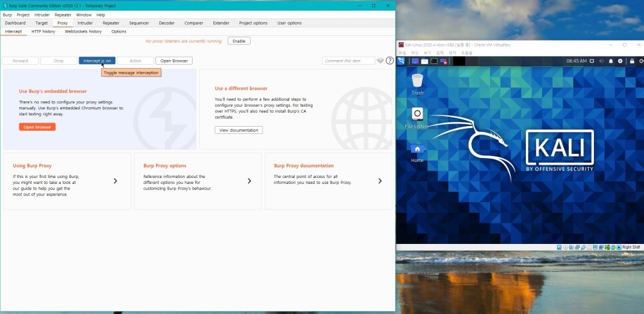Switch to the Extender tab
Screen dimensions: 644x314
(x=221, y=23)
